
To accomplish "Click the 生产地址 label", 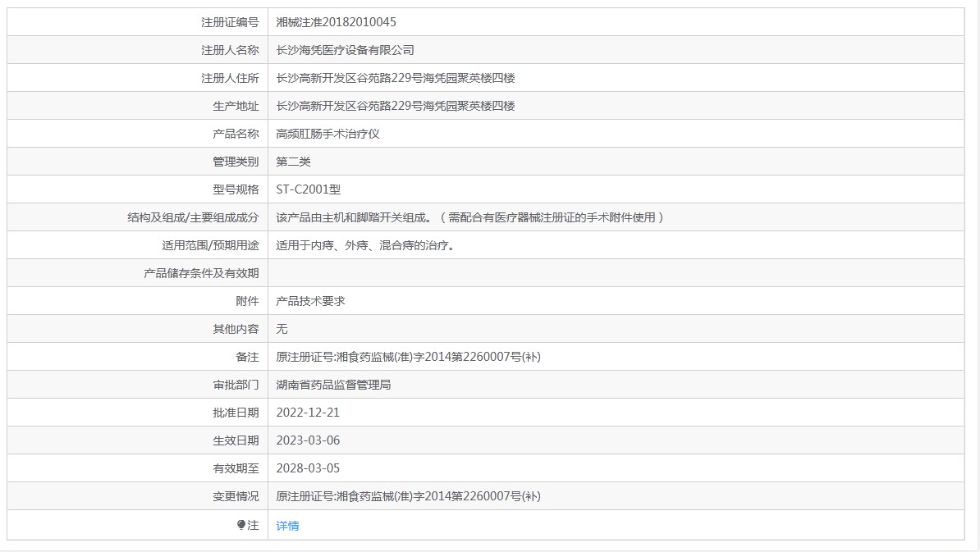I will (236, 106).
